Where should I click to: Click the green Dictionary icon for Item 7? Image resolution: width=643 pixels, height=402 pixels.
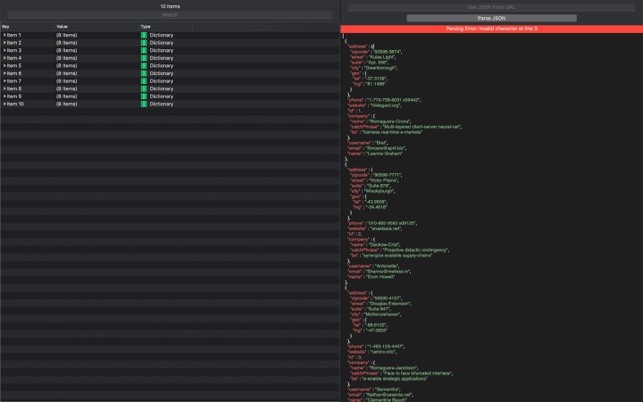[x=144, y=81]
